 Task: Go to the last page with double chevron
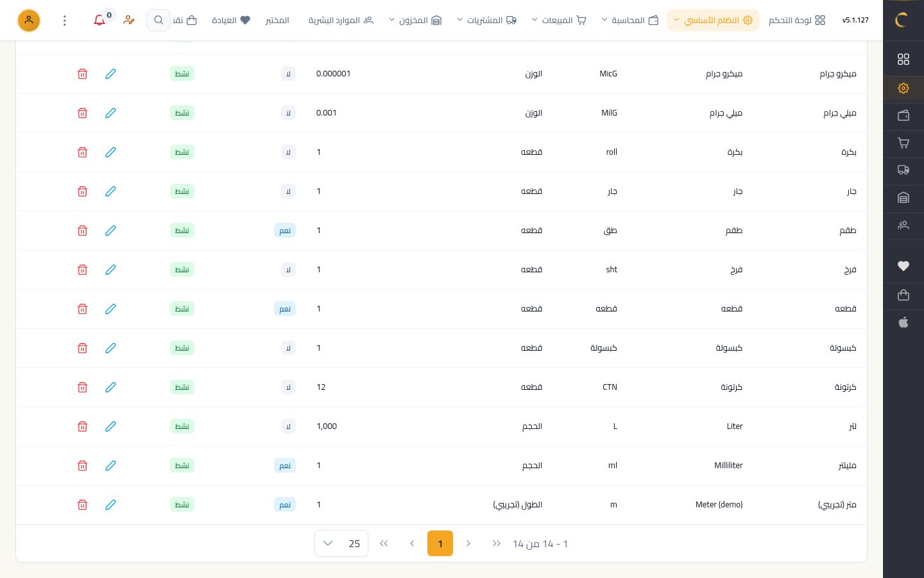[384, 543]
